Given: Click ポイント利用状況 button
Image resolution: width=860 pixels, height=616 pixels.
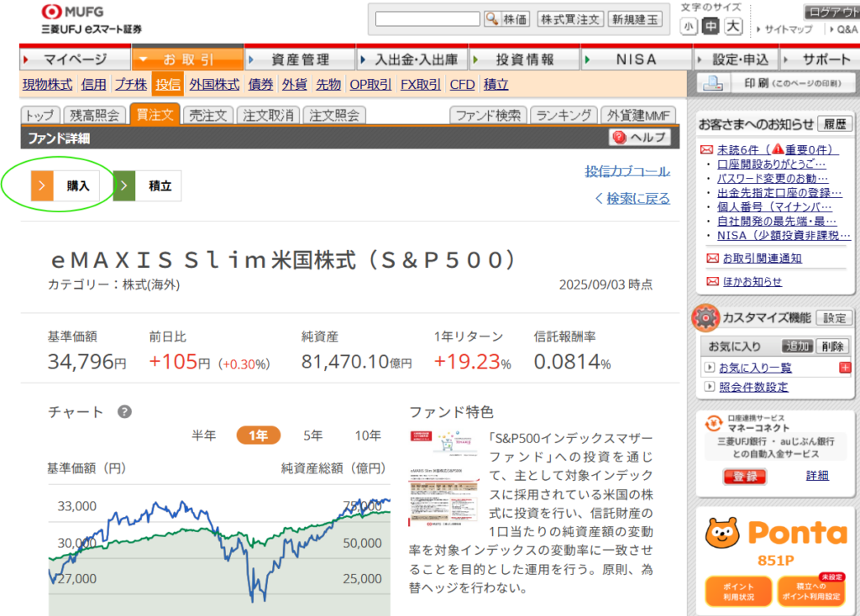Looking at the screenshot, I should point(738,592).
